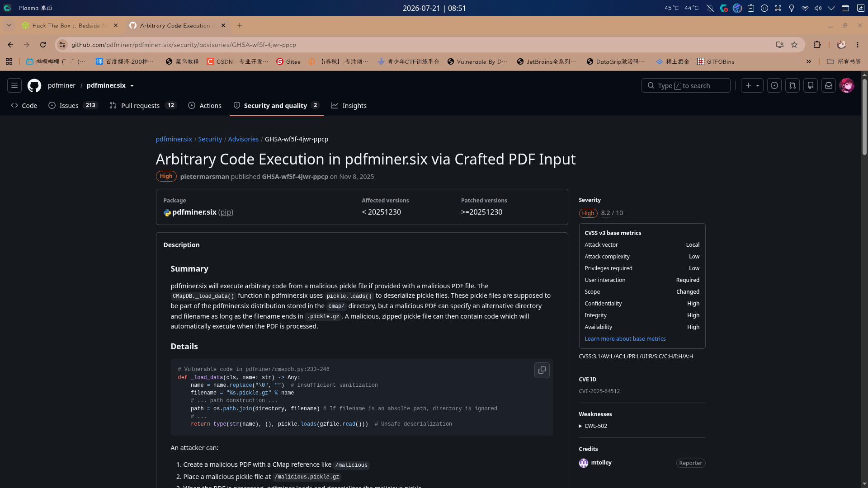Open browser three-dot menu
The width and height of the screenshot is (868, 488).
coord(858,45)
